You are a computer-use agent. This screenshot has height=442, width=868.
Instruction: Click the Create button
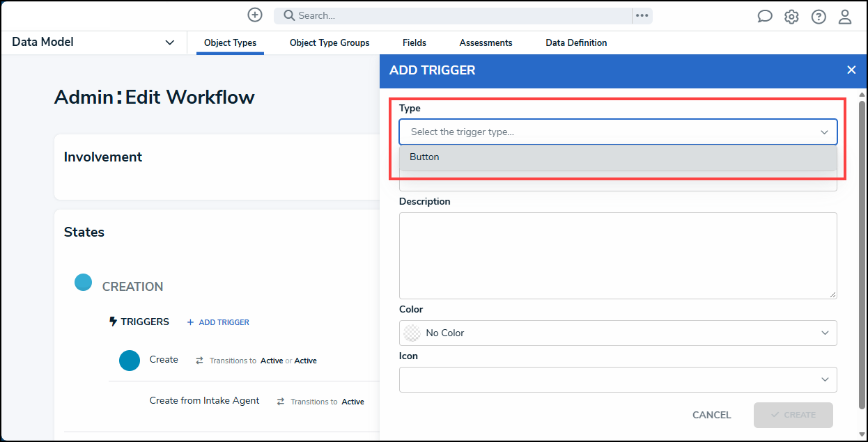[x=793, y=415]
